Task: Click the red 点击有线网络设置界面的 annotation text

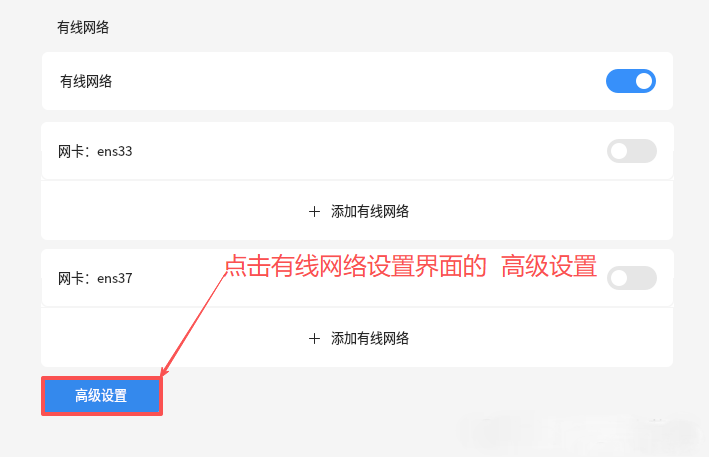Action: [354, 266]
